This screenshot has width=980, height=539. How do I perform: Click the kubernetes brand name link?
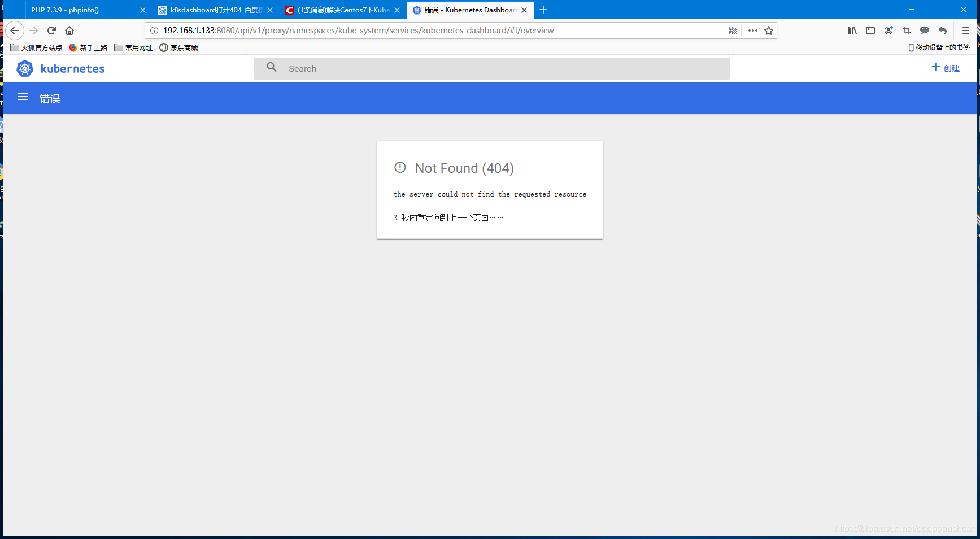73,69
